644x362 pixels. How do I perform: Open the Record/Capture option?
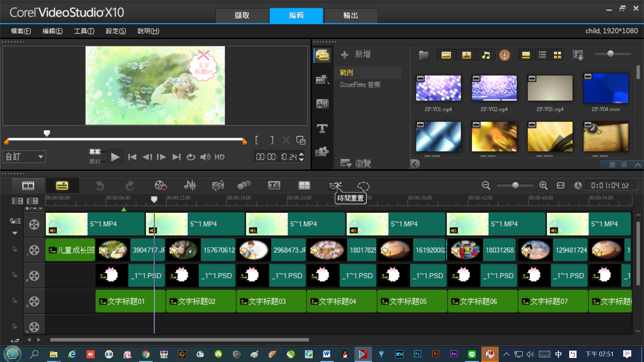[x=160, y=186]
